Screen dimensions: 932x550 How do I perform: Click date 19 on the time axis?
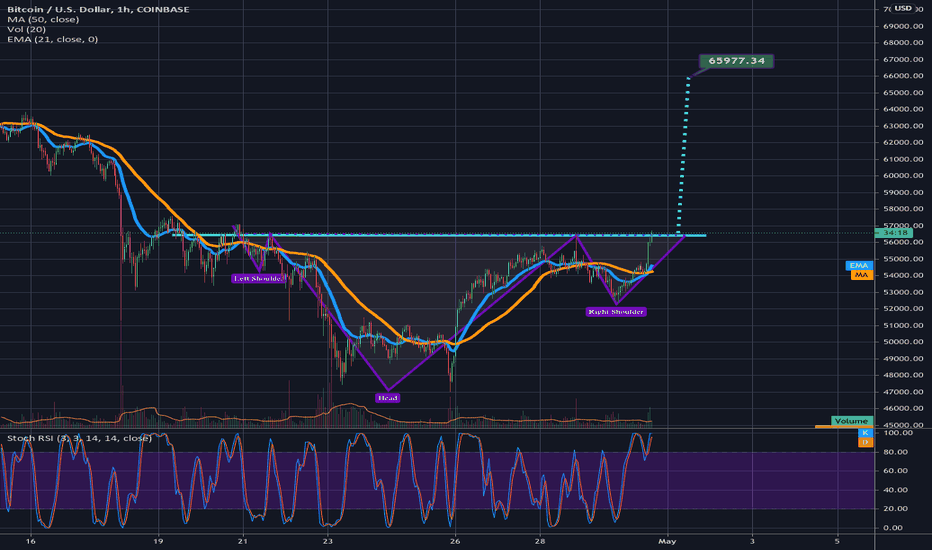pos(158,541)
